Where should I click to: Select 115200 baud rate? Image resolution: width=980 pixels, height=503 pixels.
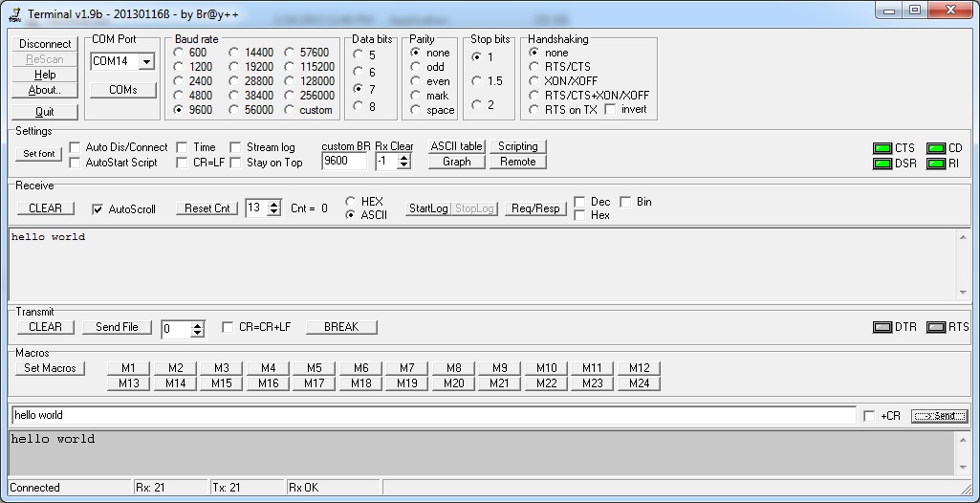tap(290, 67)
